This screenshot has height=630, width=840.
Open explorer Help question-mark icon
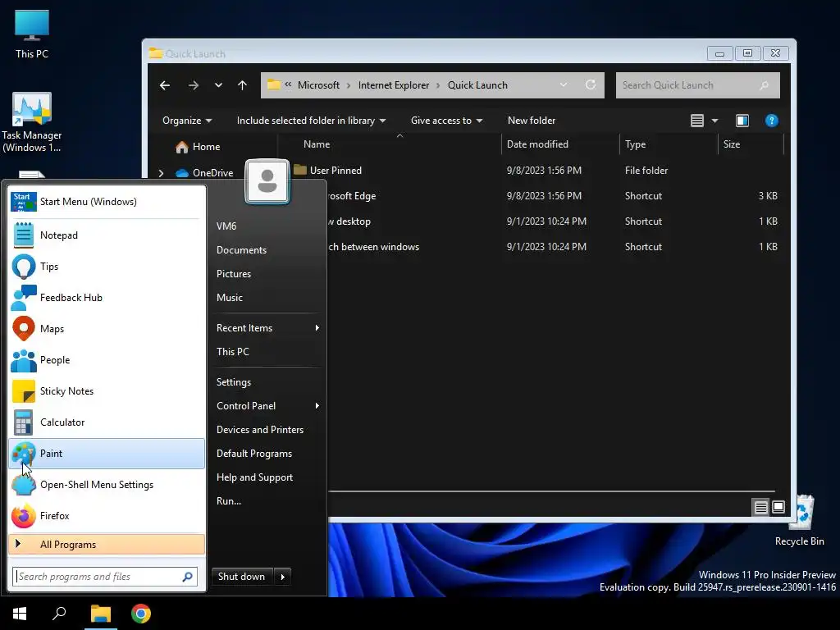pyautogui.click(x=771, y=121)
